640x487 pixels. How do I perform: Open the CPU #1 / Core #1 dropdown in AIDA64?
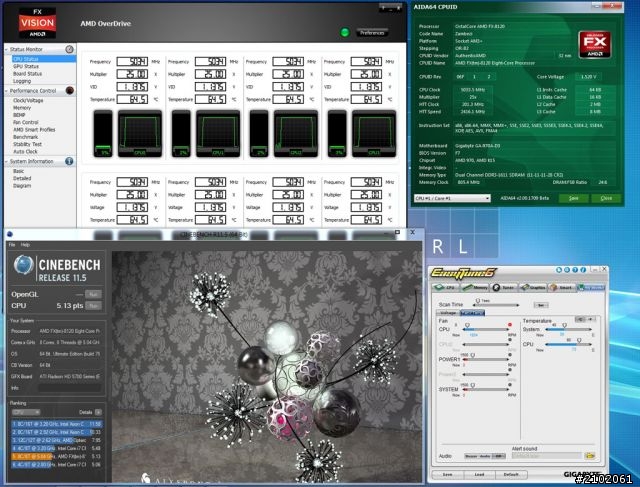(452, 198)
